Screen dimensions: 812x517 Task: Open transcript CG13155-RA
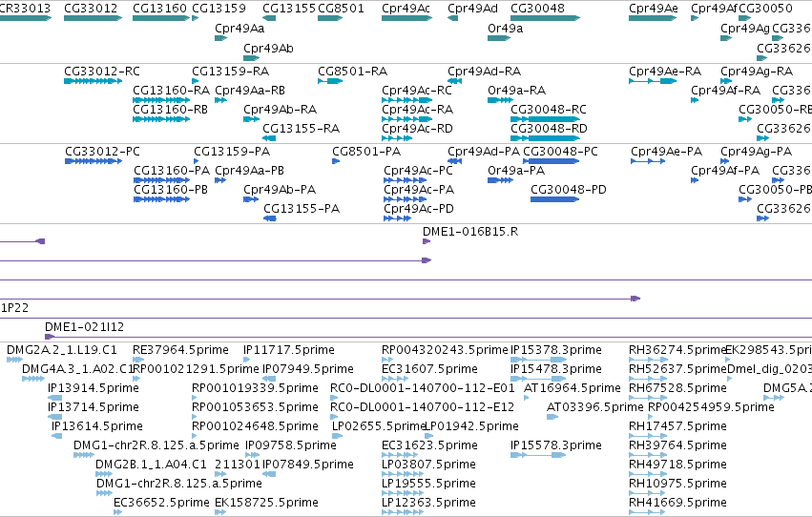pos(301,129)
